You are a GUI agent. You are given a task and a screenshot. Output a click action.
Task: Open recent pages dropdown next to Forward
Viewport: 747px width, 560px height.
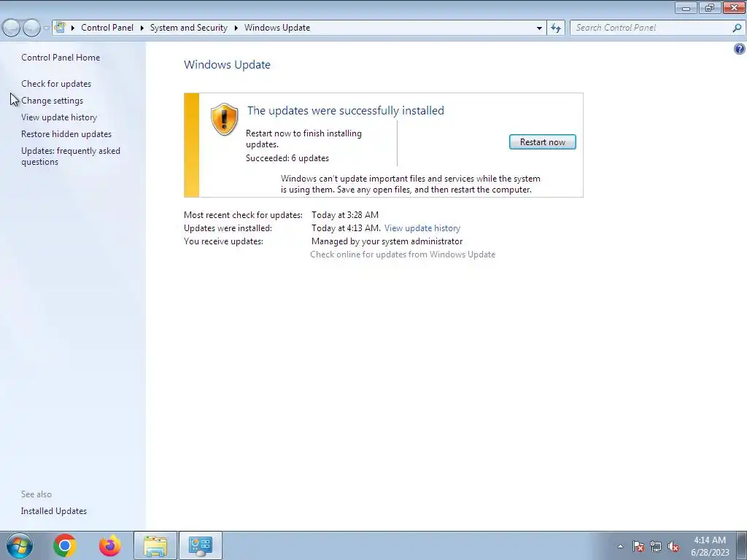46,28
